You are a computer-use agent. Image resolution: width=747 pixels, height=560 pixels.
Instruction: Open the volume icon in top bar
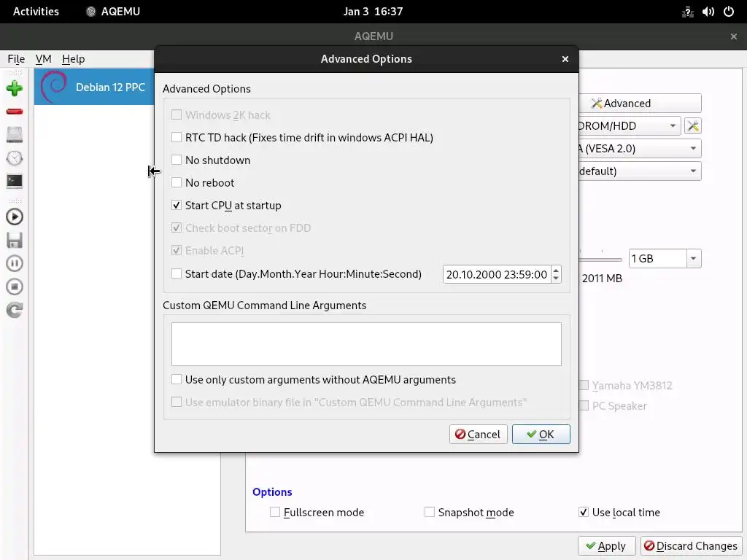coord(708,12)
